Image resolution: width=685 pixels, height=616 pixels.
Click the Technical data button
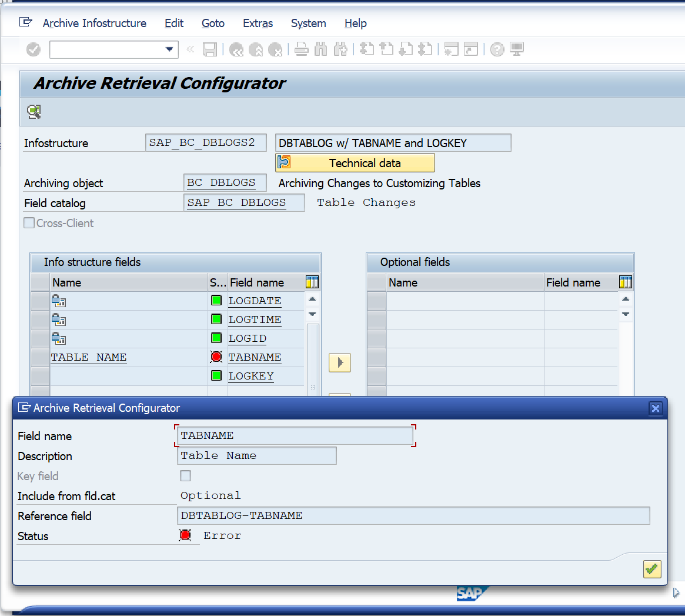355,163
